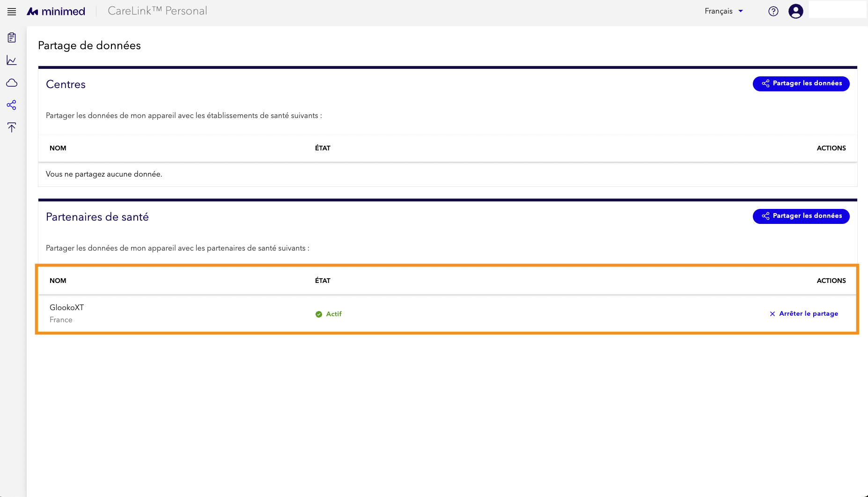Click Partager les données in Partenaires de santé
Image resolution: width=868 pixels, height=497 pixels.
click(801, 216)
